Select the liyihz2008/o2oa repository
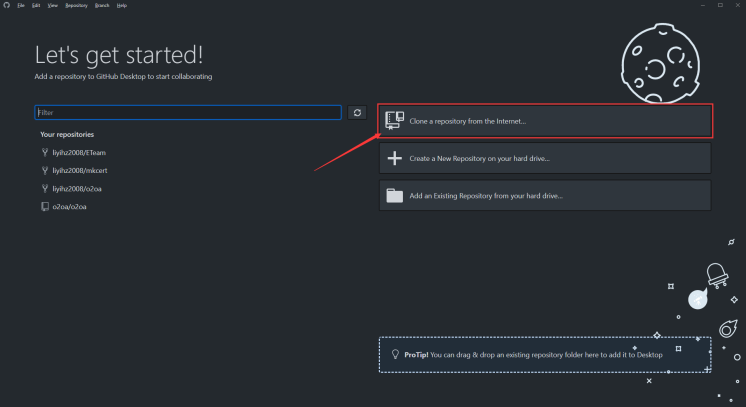Viewport: 746px width, 407px height. [x=75, y=188]
